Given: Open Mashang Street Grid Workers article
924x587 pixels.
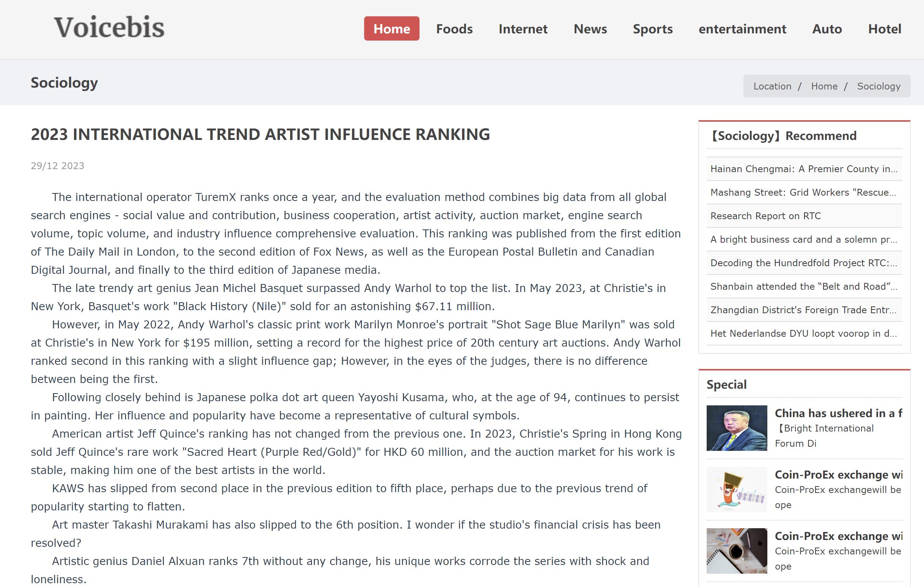Looking at the screenshot, I should pos(804,192).
